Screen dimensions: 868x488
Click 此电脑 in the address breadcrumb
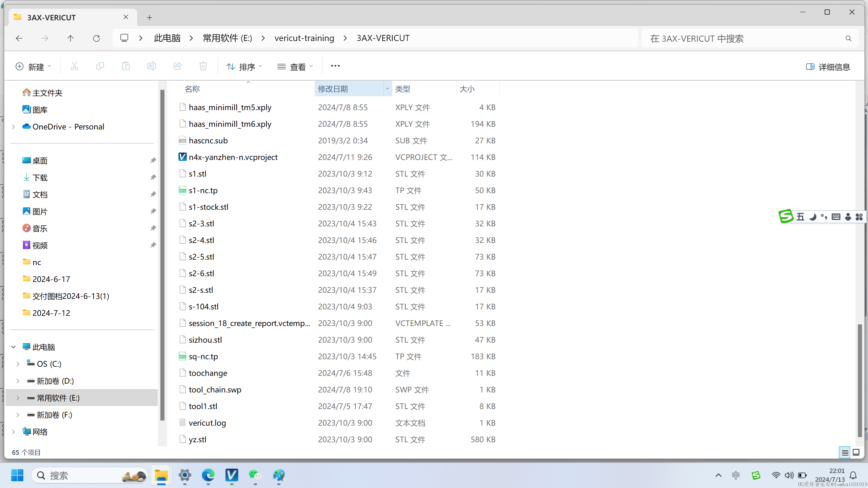167,38
